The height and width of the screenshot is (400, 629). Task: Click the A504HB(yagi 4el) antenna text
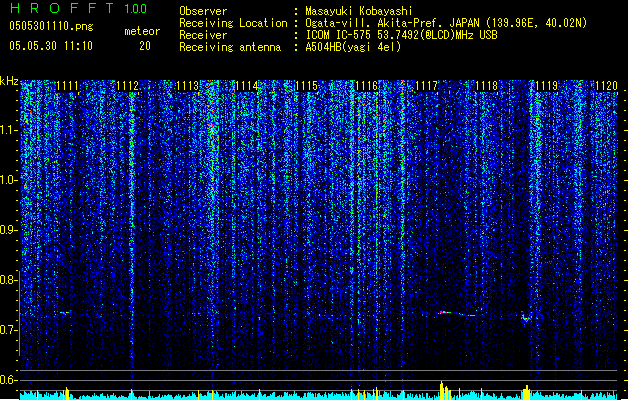353,47
